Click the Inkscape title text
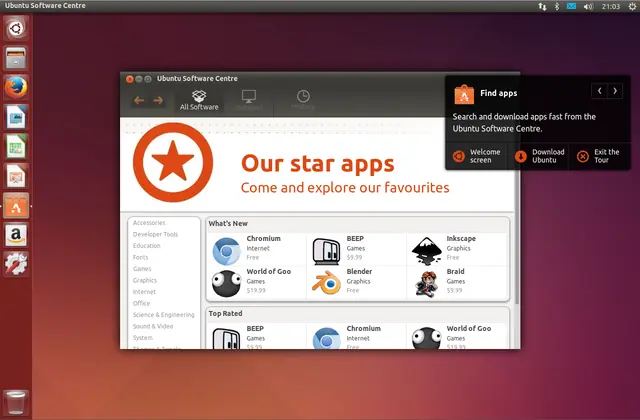The image size is (640, 420). (461, 238)
